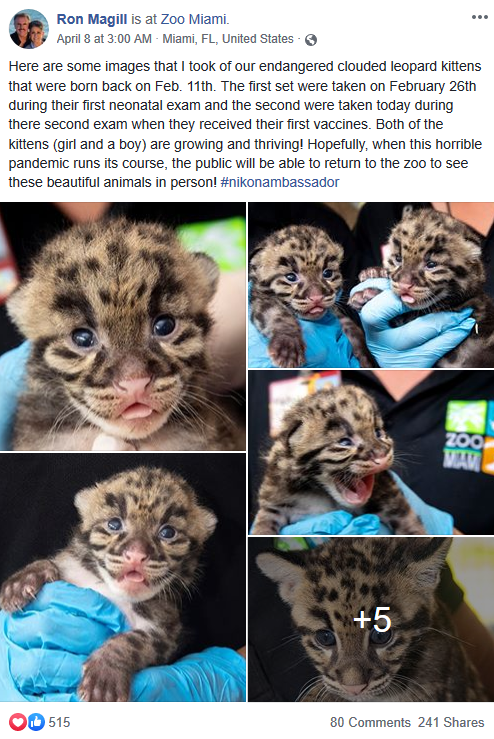Open the Zoo Miami location link

(193, 19)
